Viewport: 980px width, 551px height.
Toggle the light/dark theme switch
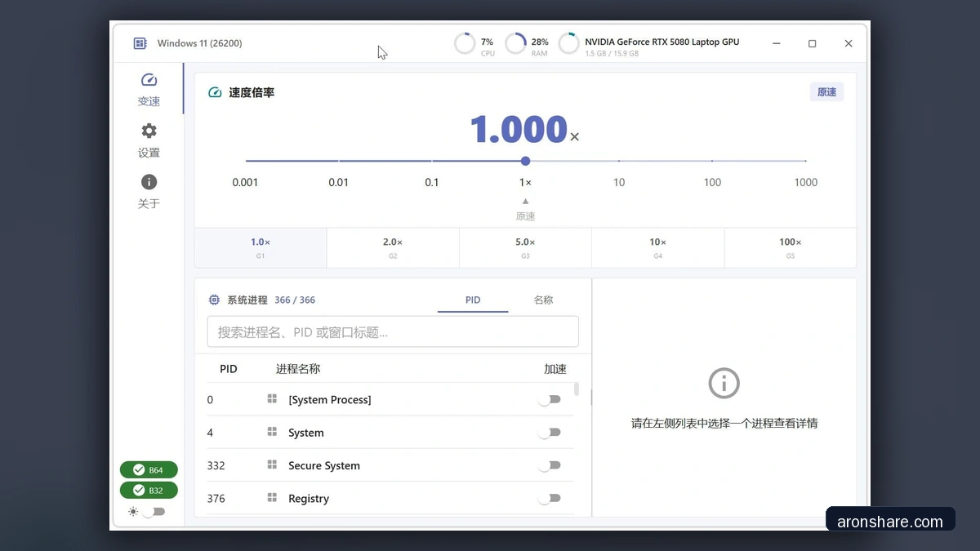tap(154, 512)
